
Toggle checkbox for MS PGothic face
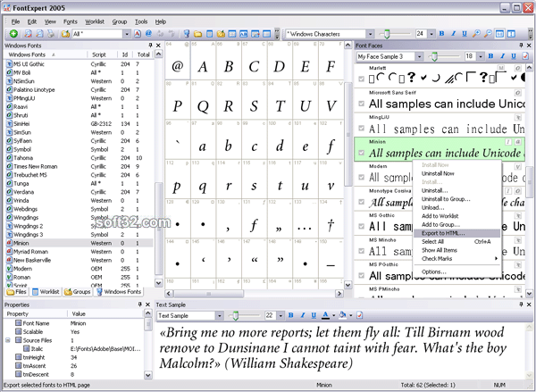click(361, 275)
